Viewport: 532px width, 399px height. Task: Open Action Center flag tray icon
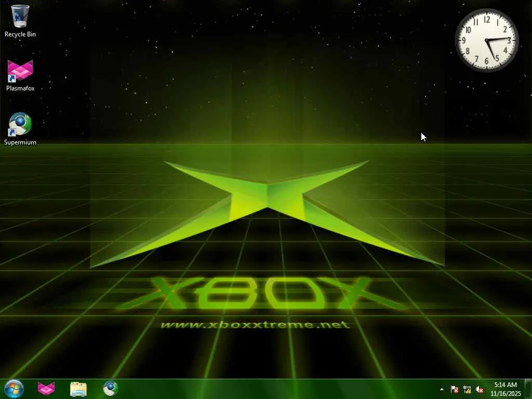(455, 389)
